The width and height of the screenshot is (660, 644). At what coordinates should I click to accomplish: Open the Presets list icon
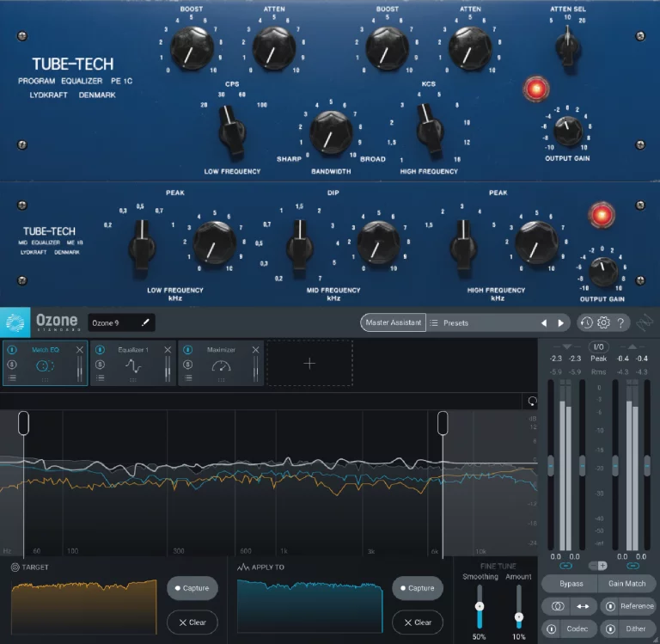click(433, 323)
